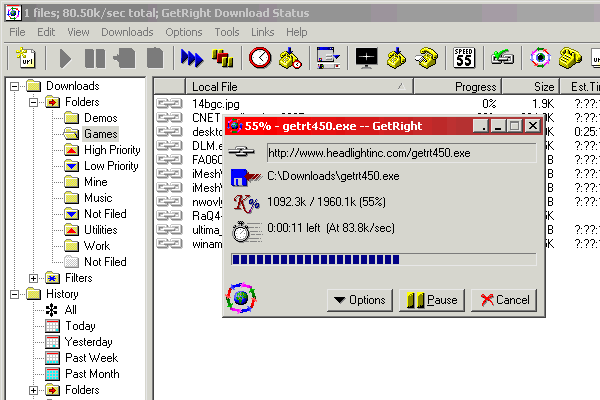600x400 pixels.
Task: Click the black monitor toolbar icon
Action: coord(366,58)
